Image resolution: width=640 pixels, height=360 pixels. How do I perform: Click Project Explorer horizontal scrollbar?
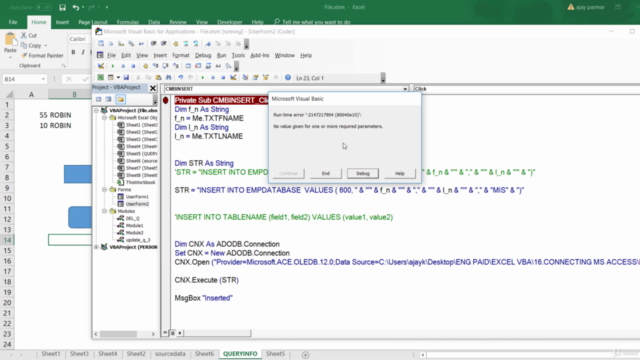pos(125,333)
